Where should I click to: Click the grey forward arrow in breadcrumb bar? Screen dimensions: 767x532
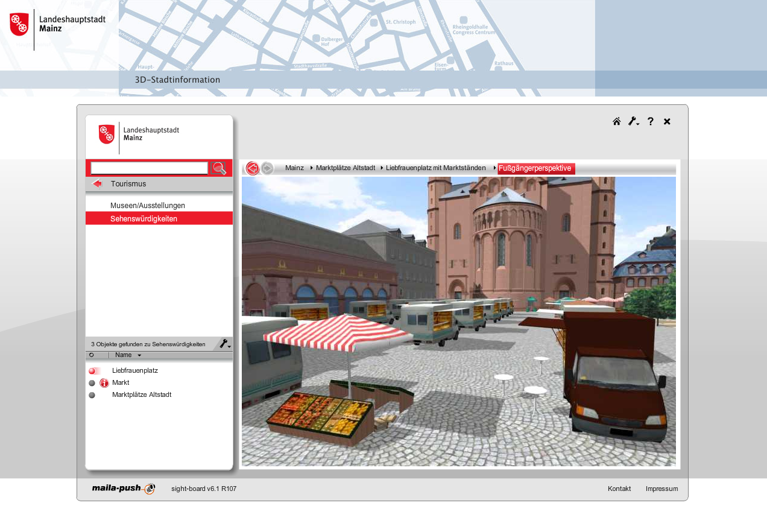pos(267,168)
